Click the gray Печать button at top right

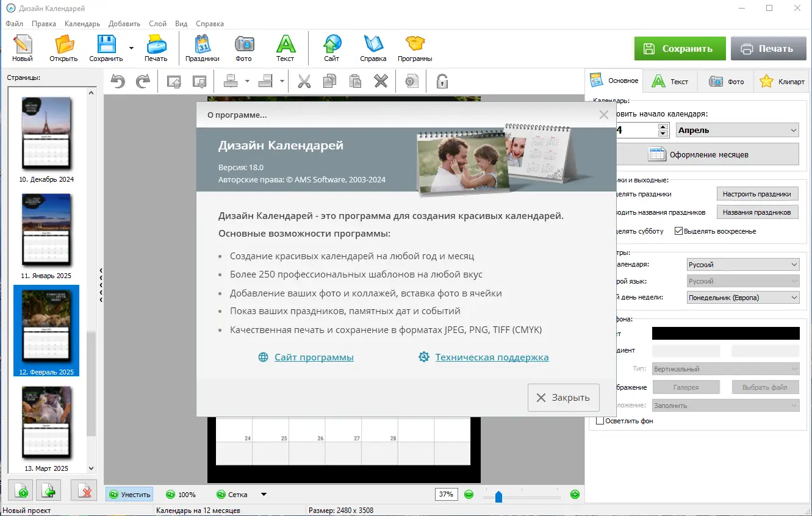click(x=769, y=49)
